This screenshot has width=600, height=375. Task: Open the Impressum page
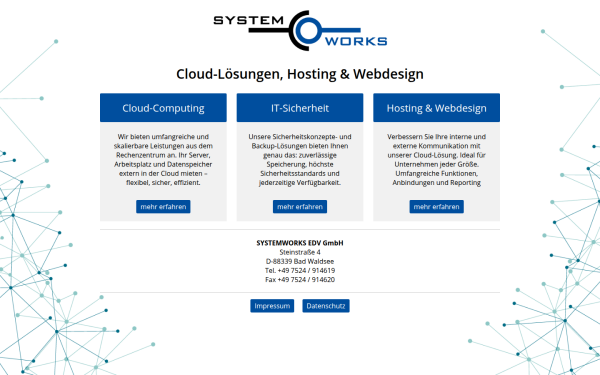click(x=272, y=306)
